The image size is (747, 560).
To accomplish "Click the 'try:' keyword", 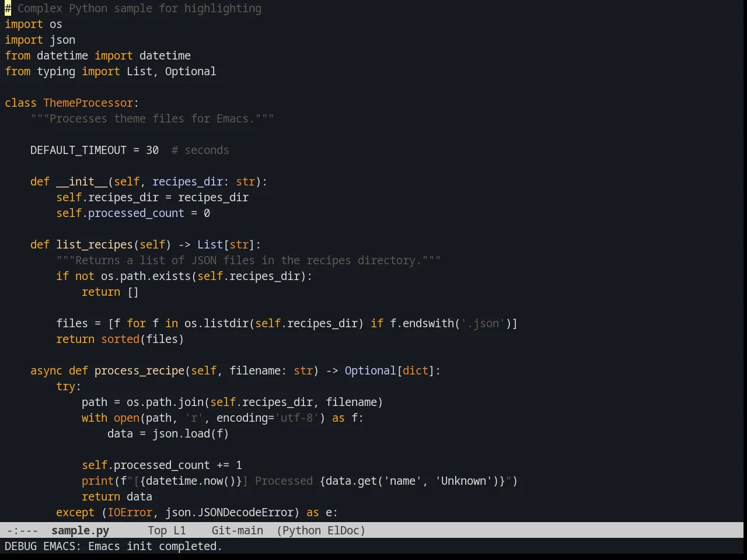I will [68, 386].
